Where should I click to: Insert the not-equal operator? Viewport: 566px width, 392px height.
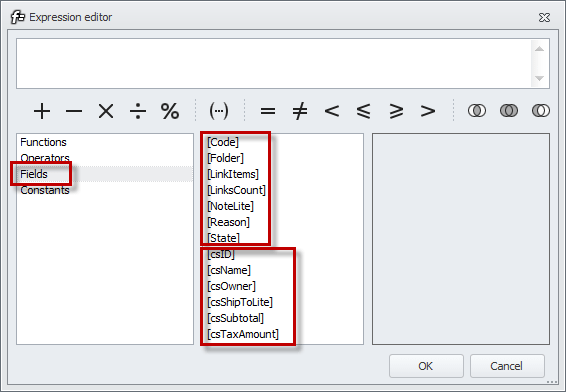[x=300, y=111]
